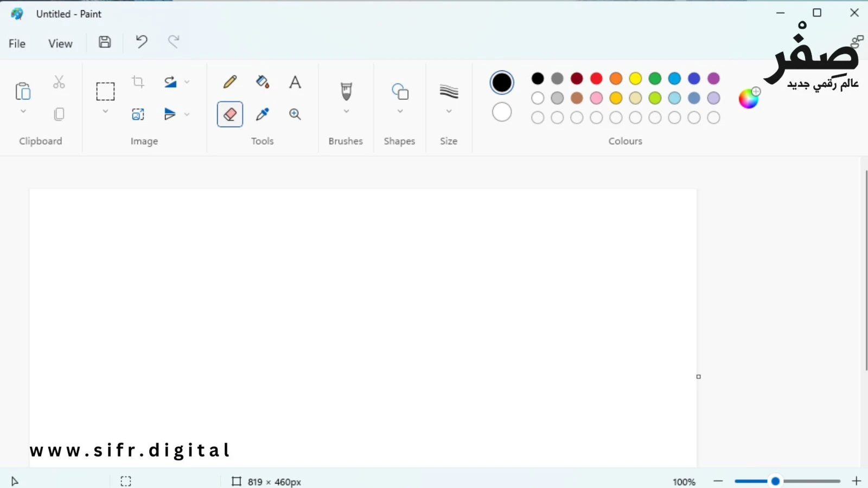This screenshot has height=488, width=868.
Task: Click the canvas dimensions icon in status bar
Action: coord(236,481)
